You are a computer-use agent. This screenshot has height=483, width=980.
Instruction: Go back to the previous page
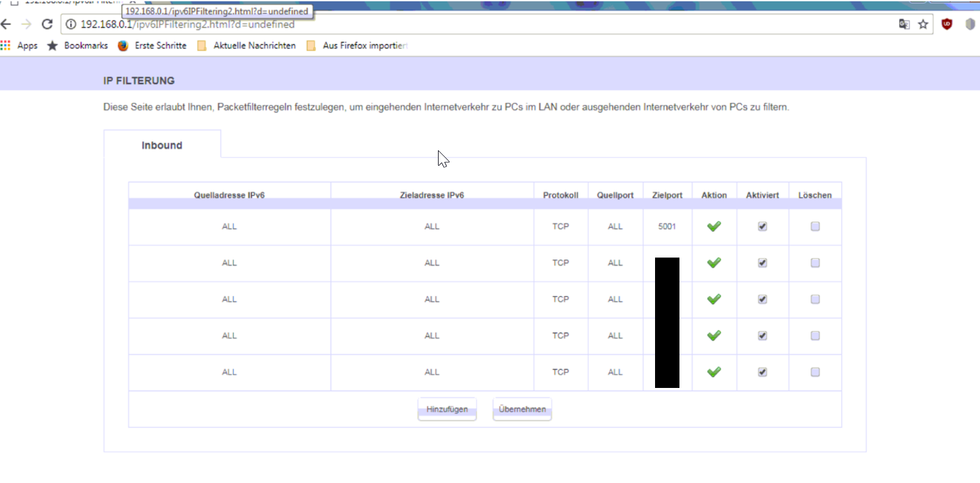click(x=6, y=24)
